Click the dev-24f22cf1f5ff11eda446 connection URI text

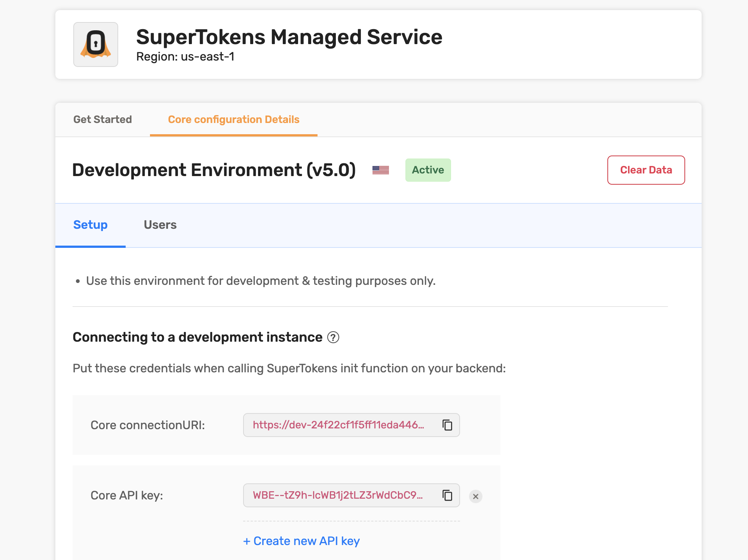coord(338,425)
